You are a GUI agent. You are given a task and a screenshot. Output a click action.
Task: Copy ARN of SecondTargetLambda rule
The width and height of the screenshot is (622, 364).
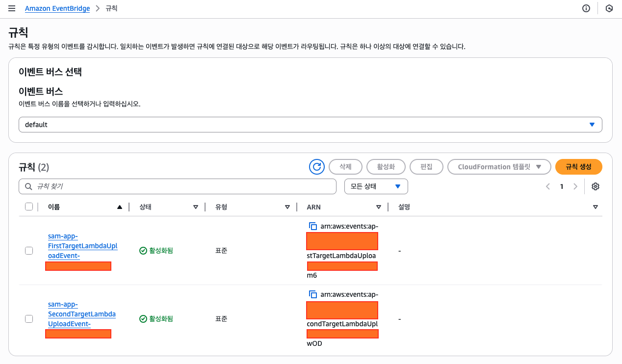coord(312,294)
